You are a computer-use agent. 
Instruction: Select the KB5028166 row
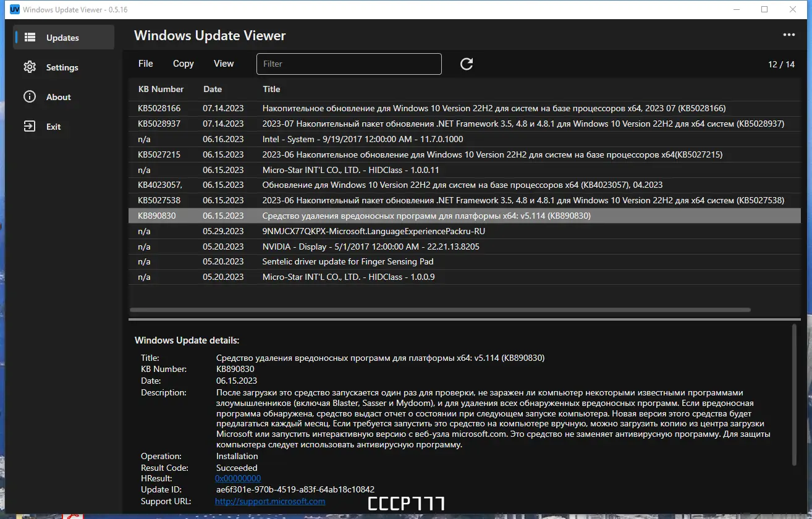click(465, 108)
